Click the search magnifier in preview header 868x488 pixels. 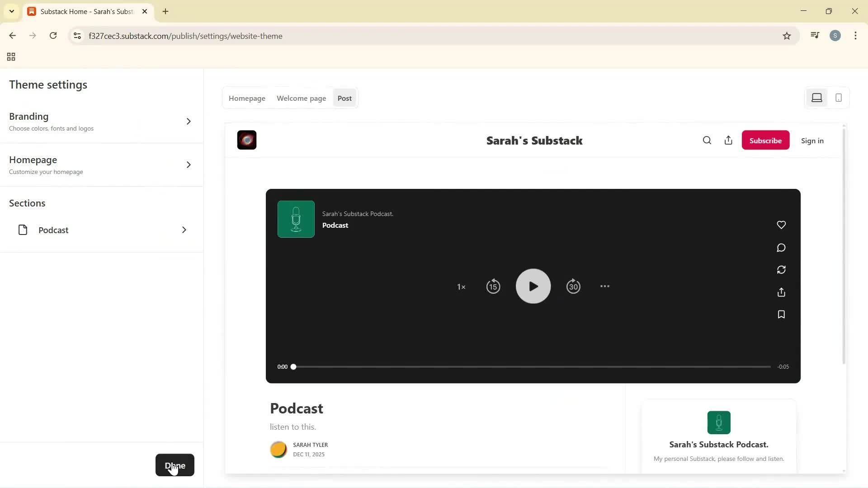[707, 141]
